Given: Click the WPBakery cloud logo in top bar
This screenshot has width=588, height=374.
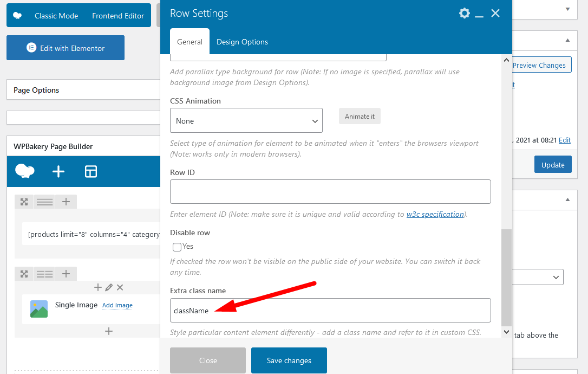Looking at the screenshot, I should (17, 15).
